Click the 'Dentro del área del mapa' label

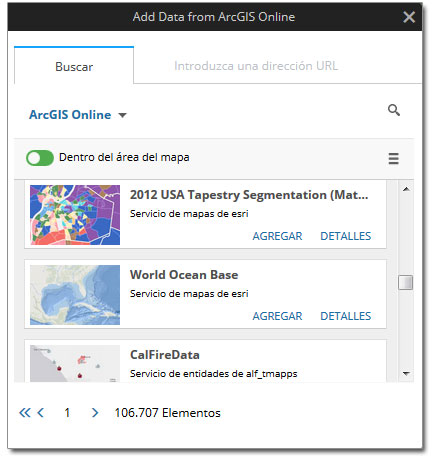click(x=124, y=157)
